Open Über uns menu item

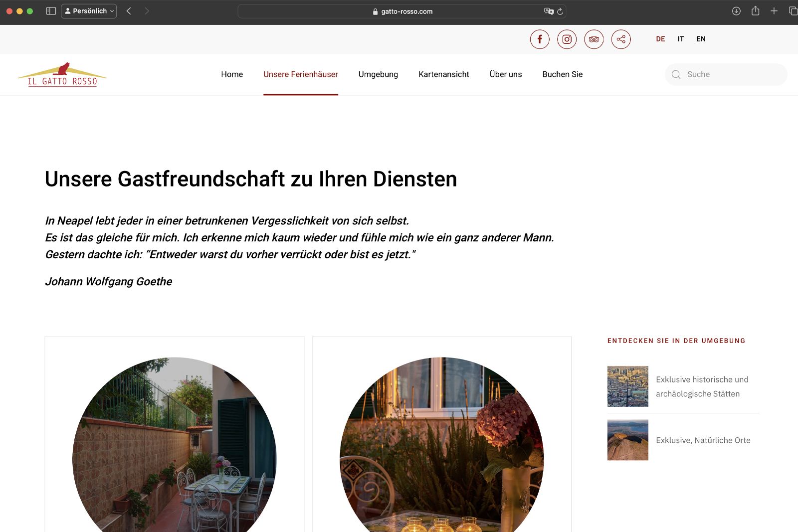(506, 74)
